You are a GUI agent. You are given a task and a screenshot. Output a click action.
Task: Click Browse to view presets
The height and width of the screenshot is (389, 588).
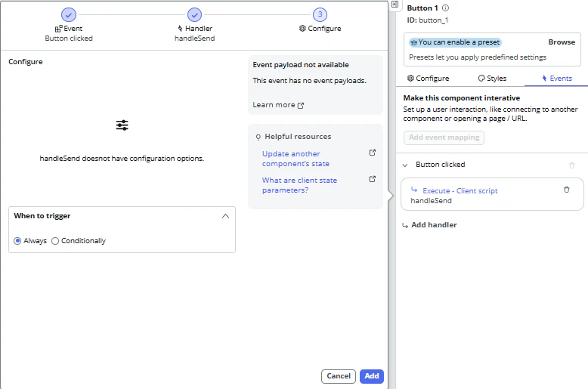pyautogui.click(x=562, y=42)
